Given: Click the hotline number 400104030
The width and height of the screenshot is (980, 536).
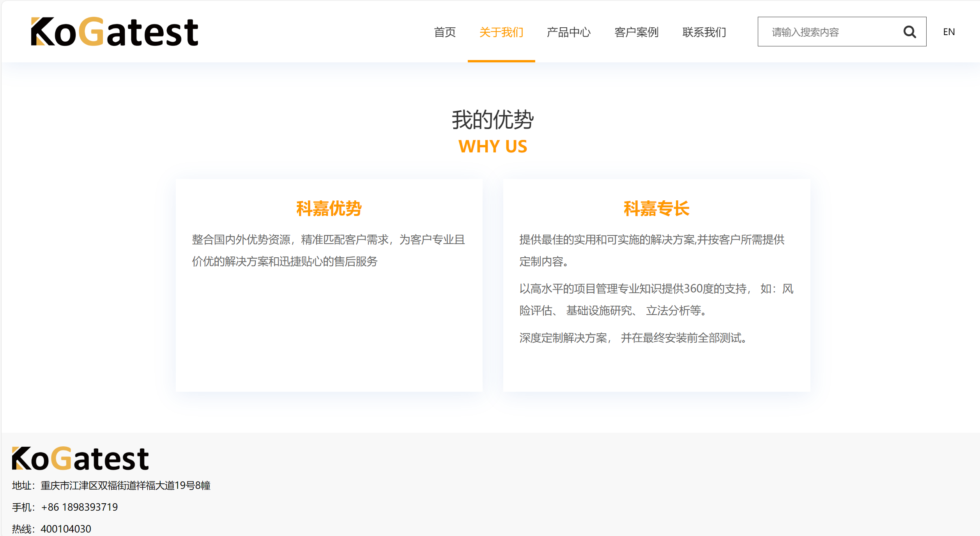Looking at the screenshot, I should coord(66,529).
